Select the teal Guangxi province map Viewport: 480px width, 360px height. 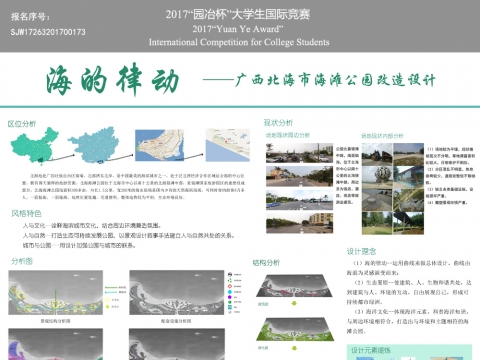click(94, 145)
